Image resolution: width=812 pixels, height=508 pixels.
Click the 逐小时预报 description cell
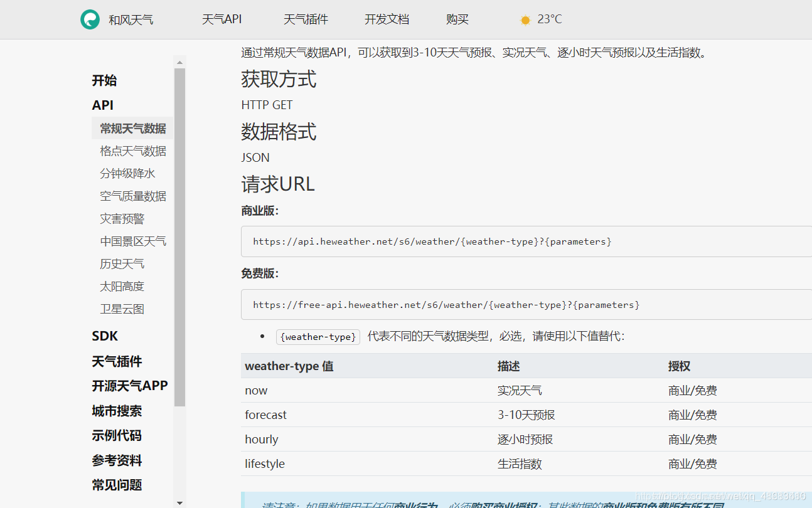click(525, 439)
